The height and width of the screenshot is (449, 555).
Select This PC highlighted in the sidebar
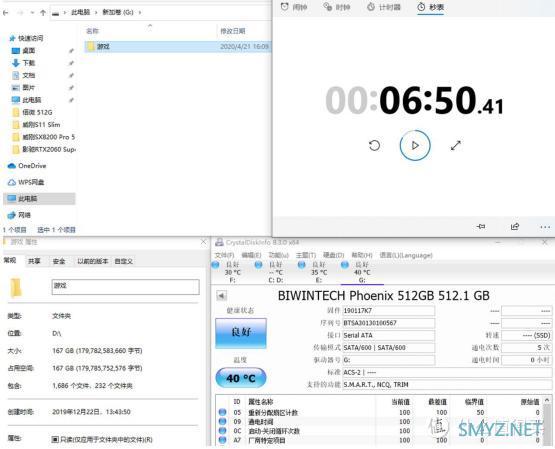39,198
